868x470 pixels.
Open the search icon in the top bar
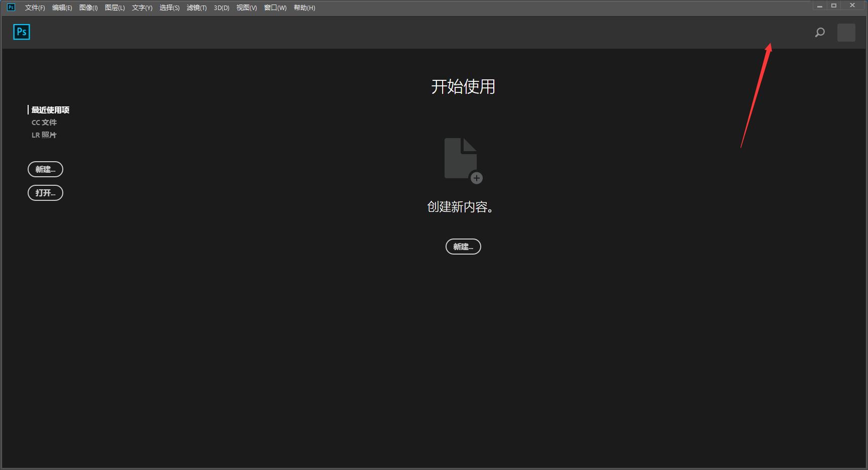coord(819,32)
